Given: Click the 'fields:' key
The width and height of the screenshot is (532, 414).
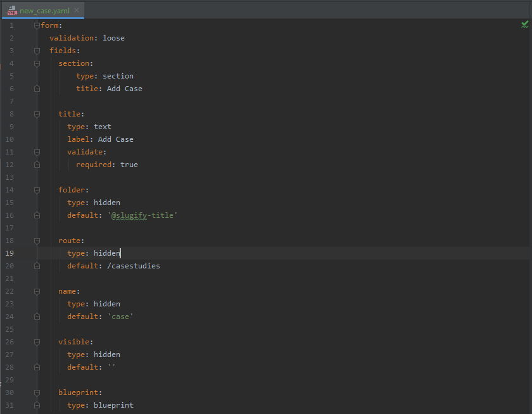Looking at the screenshot, I should pos(65,51).
